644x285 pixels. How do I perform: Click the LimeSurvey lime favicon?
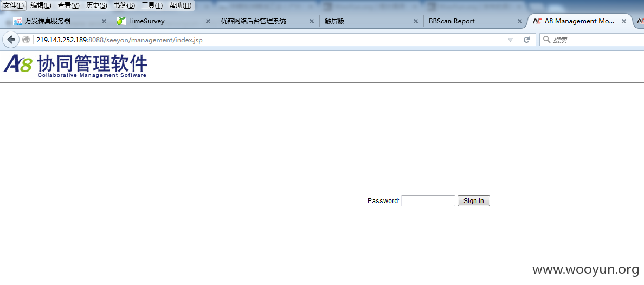121,21
